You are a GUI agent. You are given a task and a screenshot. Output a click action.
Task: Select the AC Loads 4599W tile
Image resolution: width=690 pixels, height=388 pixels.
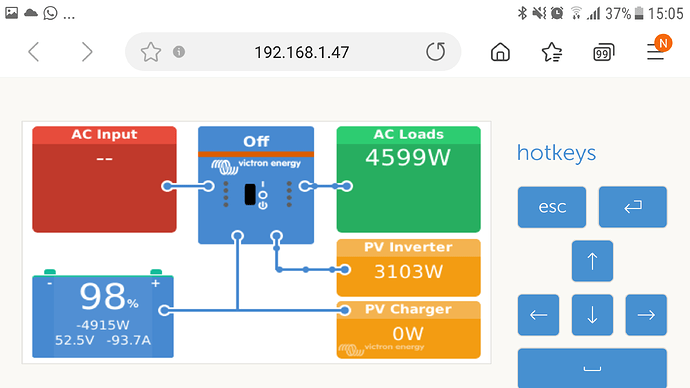[408, 179]
